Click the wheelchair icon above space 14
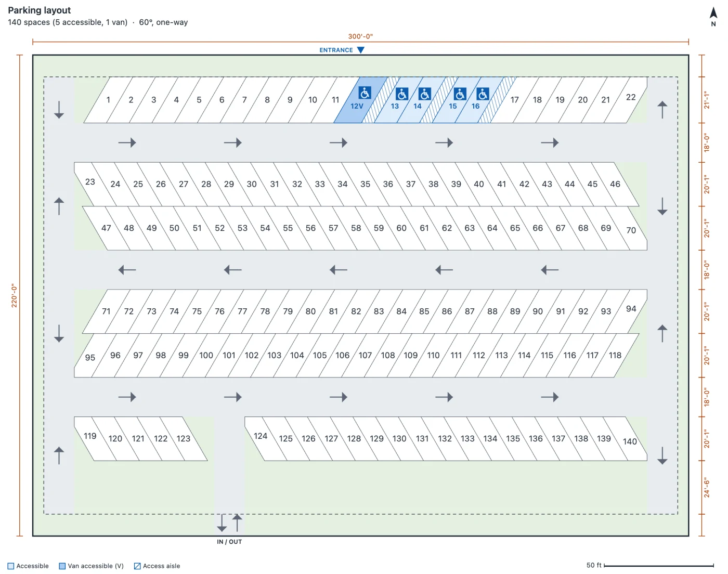 (x=425, y=94)
